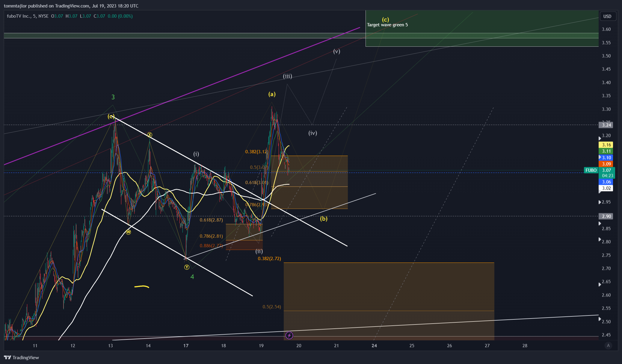This screenshot has height=364, width=622.
Task: Click the 2.45 price axis label
Action: pyautogui.click(x=606, y=335)
